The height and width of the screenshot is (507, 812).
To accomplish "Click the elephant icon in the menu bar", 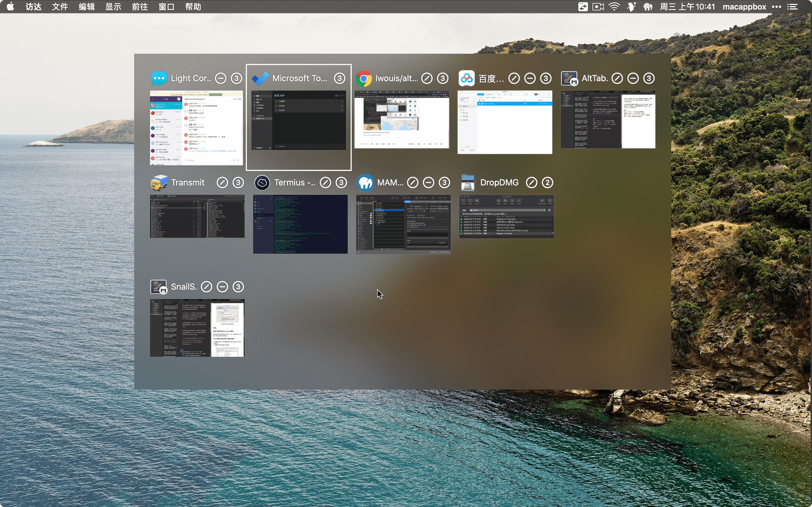I will (648, 7).
